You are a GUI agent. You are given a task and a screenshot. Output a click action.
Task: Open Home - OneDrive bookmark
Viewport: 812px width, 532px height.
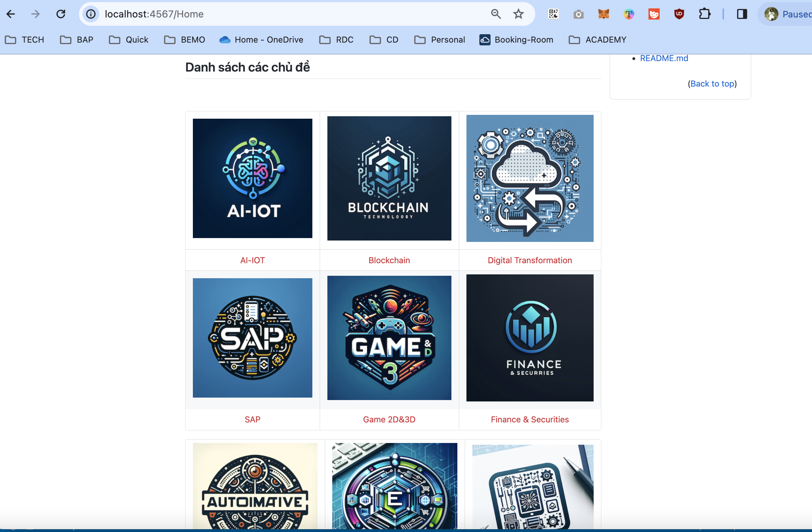tap(261, 40)
